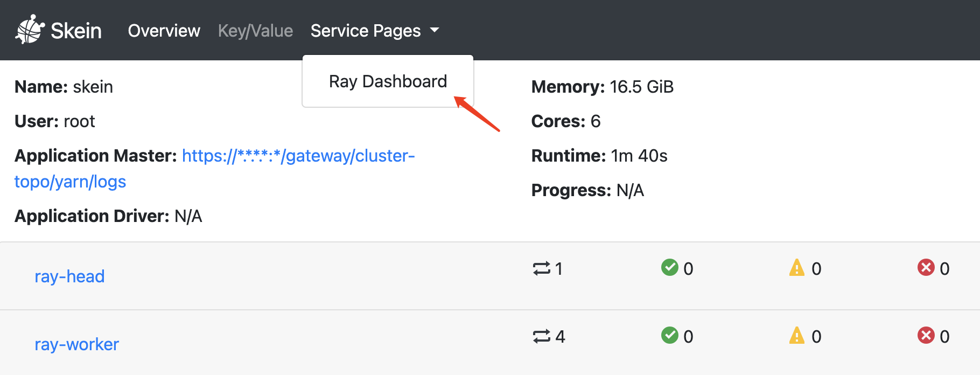Select the Cores 6 value
The height and width of the screenshot is (375, 980).
tap(596, 121)
